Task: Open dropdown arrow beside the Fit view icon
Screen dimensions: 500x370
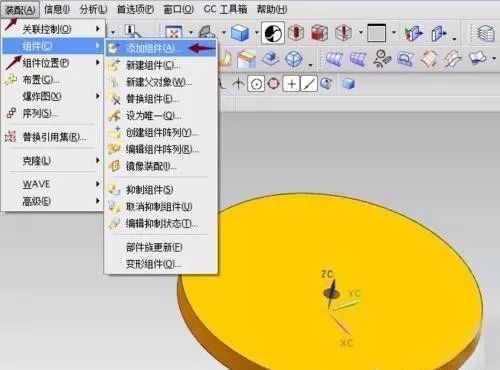Action: click(191, 33)
